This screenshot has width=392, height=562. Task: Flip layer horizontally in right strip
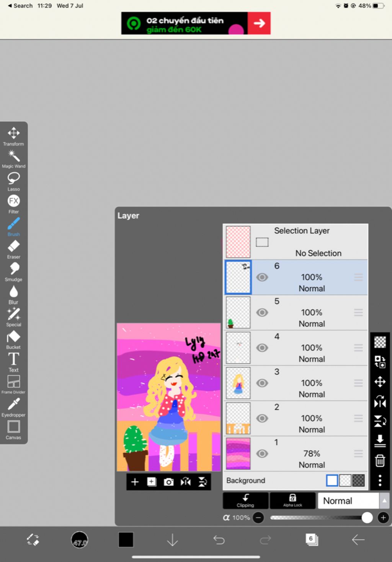(x=380, y=401)
